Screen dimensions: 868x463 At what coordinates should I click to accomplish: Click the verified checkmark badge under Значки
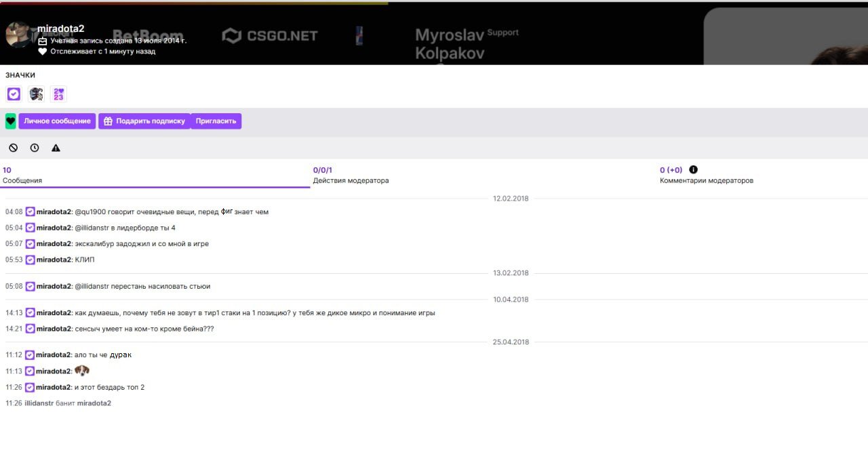coord(14,94)
